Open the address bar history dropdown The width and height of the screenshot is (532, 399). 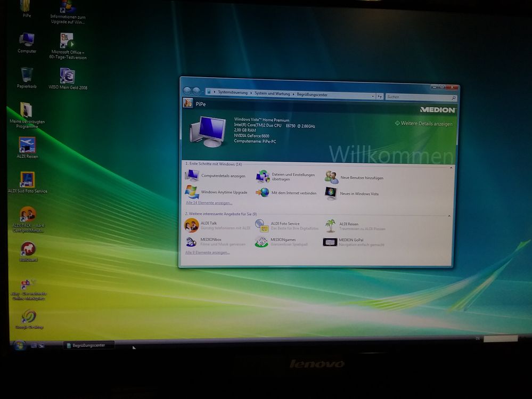click(372, 96)
